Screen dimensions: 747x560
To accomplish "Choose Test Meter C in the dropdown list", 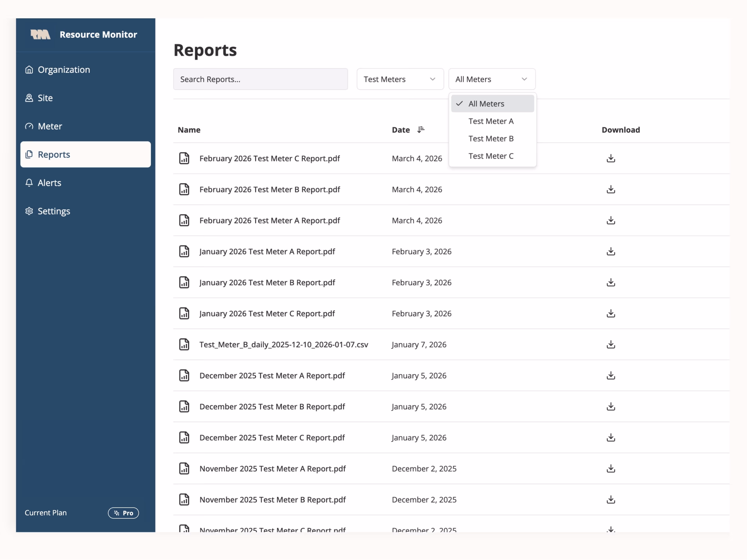I will [x=491, y=156].
